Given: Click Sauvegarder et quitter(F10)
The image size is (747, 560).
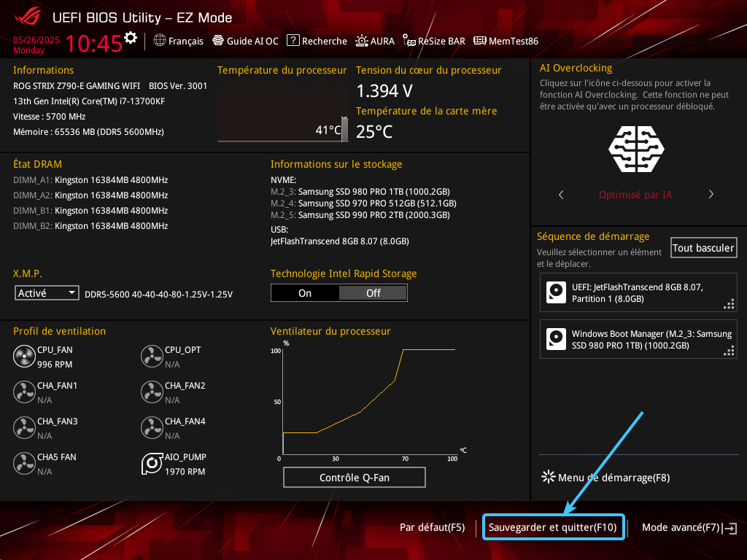Looking at the screenshot, I should click(x=553, y=527).
